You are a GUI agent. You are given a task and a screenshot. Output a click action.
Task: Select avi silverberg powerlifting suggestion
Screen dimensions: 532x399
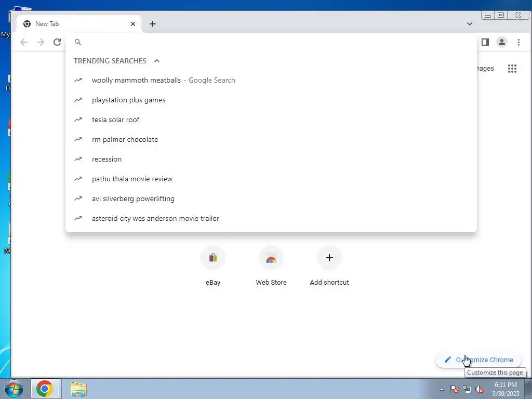pos(271,198)
